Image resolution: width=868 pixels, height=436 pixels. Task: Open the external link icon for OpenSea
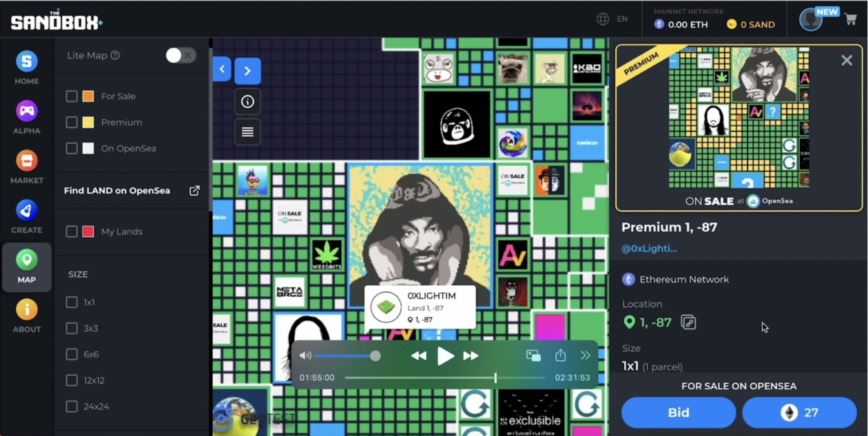point(194,190)
